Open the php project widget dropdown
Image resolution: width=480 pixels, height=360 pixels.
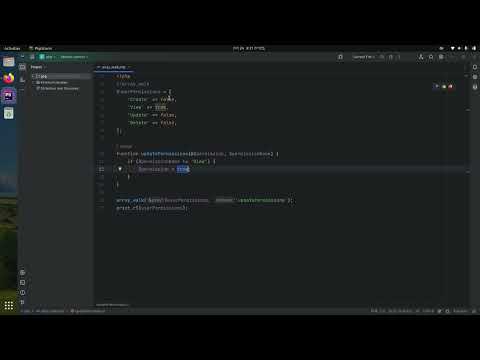point(48,57)
